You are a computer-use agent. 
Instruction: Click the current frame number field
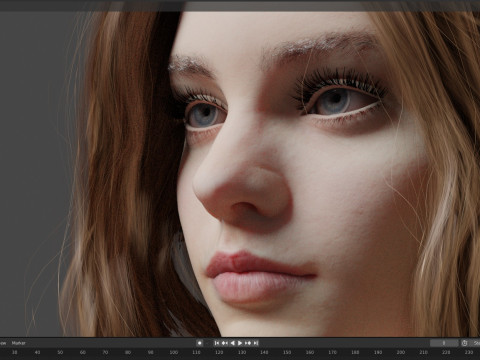tap(444, 343)
